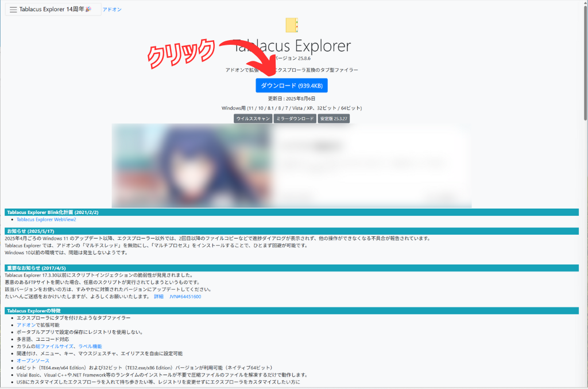This screenshot has height=389, width=588.
Task: Open the hamburger menu icon
Action: [x=13, y=10]
